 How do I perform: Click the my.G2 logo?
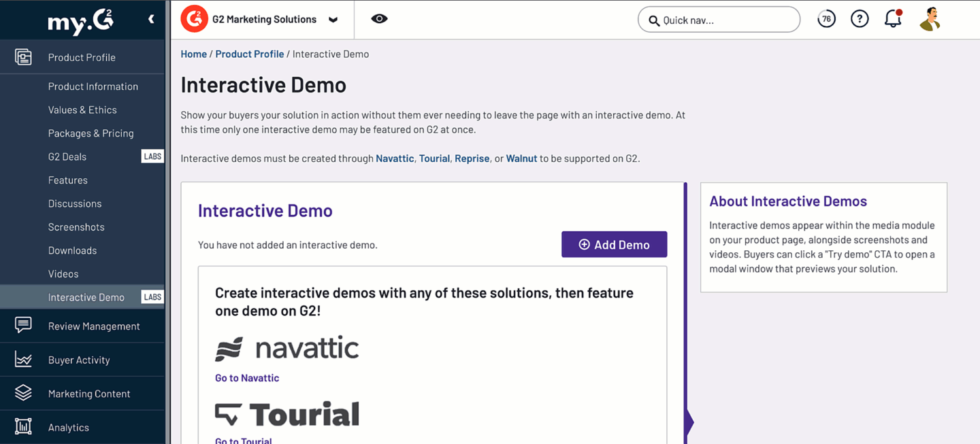point(80,21)
